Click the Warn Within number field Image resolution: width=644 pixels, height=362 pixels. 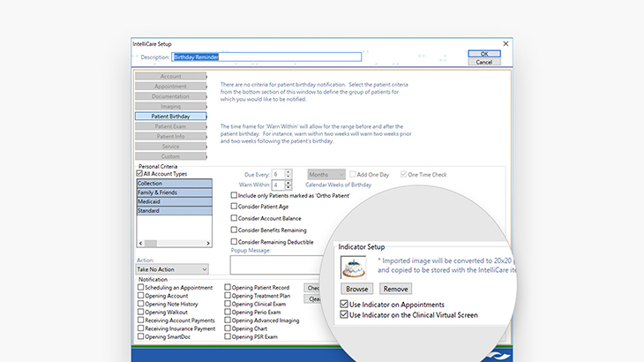click(x=279, y=185)
